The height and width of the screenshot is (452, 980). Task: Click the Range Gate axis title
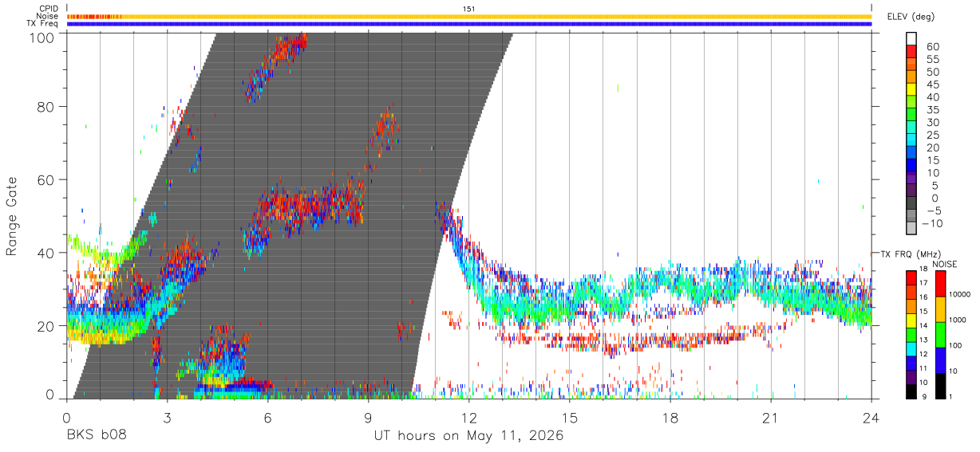12,215
